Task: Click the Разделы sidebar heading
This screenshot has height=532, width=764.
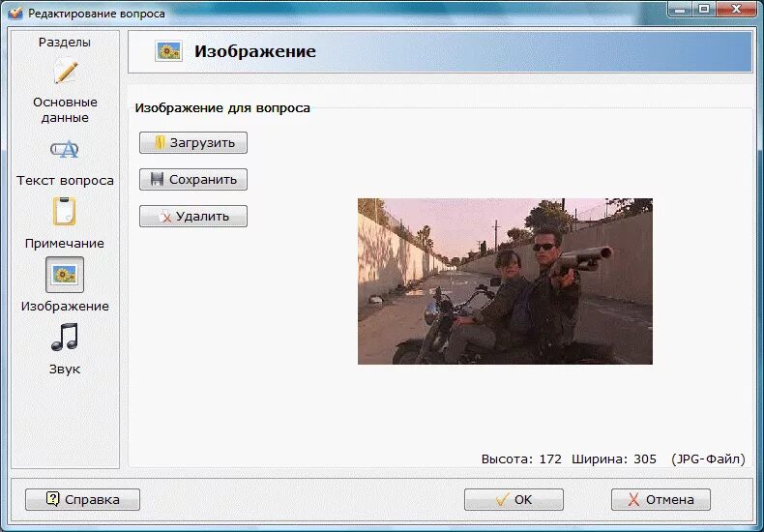Action: pyautogui.click(x=65, y=43)
